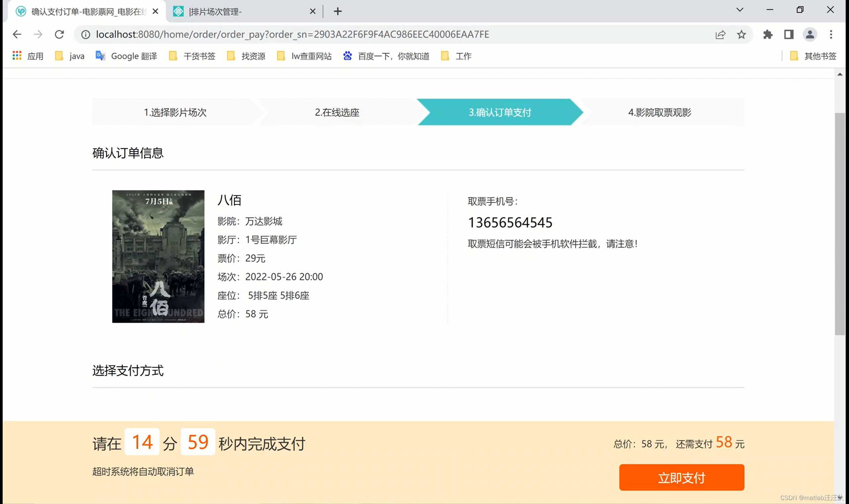The width and height of the screenshot is (849, 504).
Task: Bookmark this page with the star icon
Action: (x=741, y=34)
